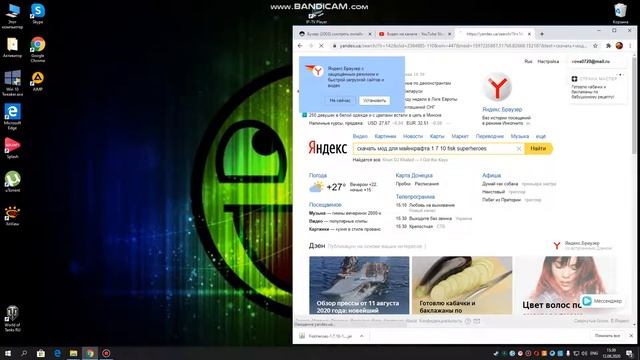Select the yandex.ua search tab

[494, 34]
